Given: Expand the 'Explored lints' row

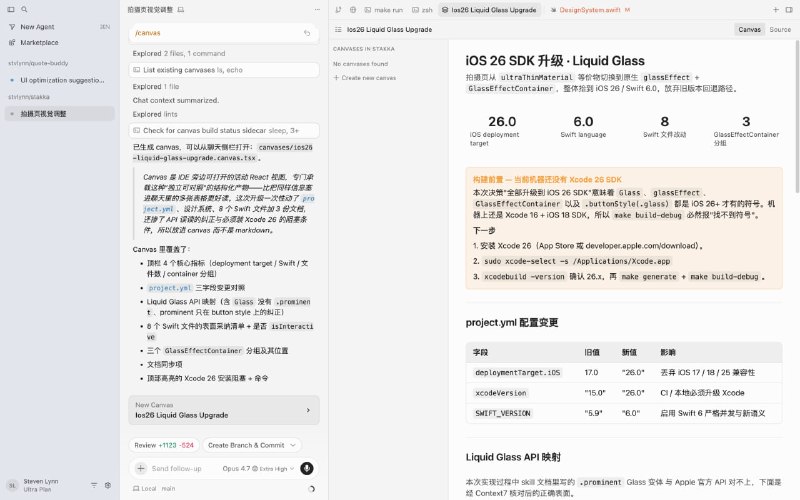Looking at the screenshot, I should point(155,114).
